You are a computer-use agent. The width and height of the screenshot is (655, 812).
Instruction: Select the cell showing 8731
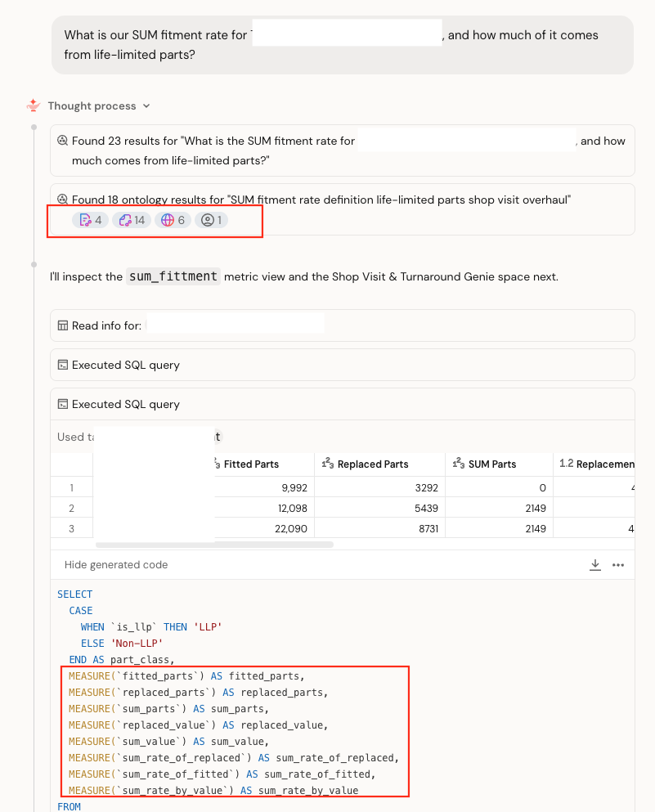(379, 529)
